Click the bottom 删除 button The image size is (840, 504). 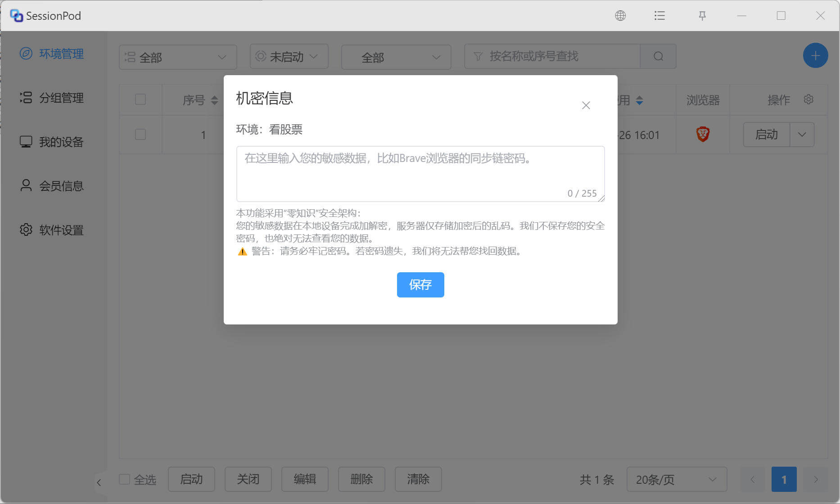point(361,479)
